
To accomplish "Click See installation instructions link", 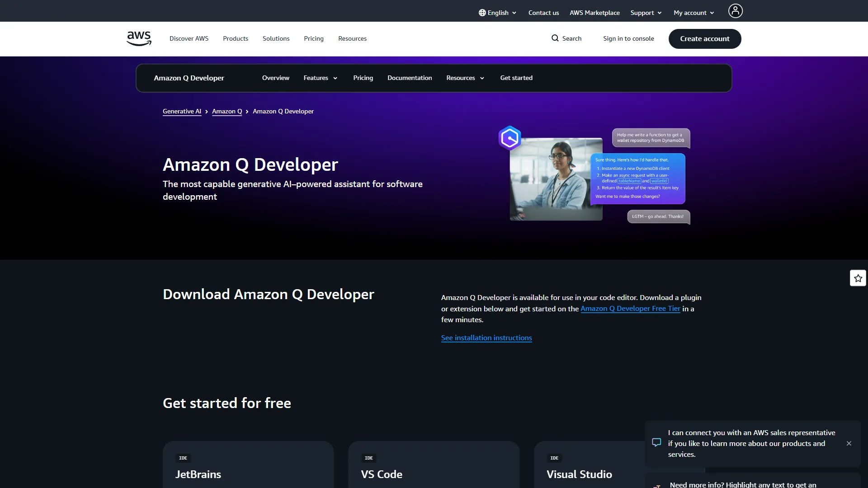I will [x=486, y=338].
